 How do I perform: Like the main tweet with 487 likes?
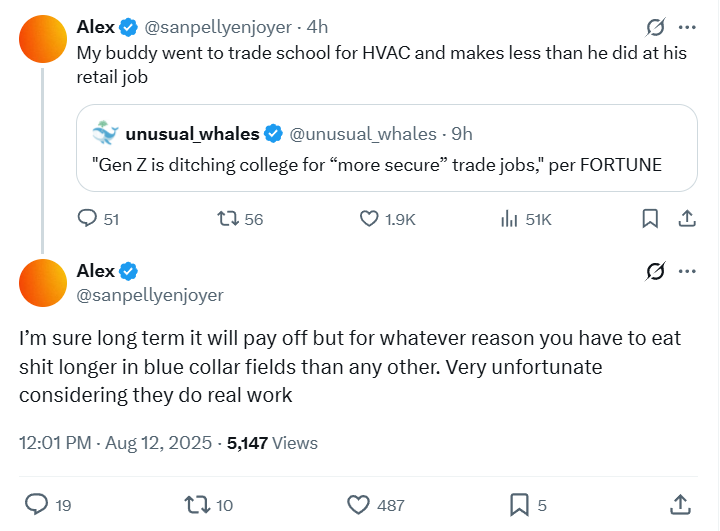pos(360,505)
